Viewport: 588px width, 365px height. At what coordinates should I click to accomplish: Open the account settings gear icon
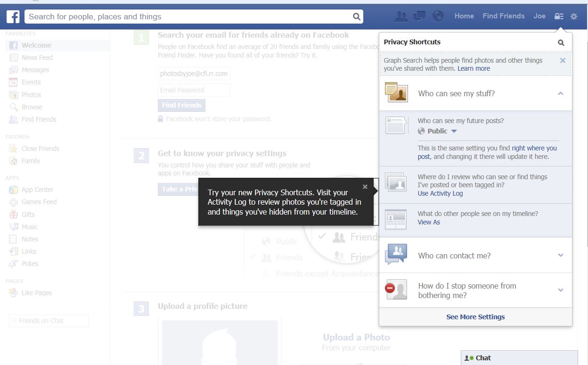point(574,16)
